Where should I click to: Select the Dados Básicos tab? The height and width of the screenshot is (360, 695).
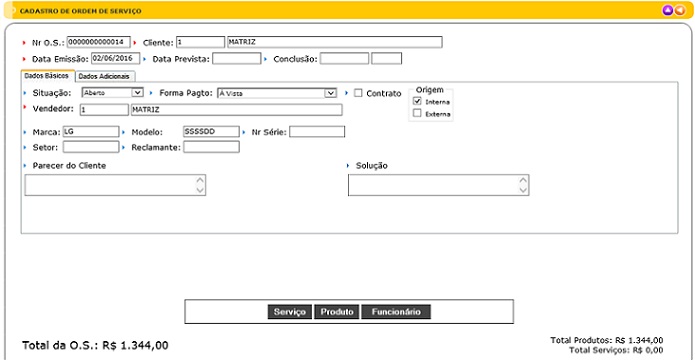click(x=47, y=76)
